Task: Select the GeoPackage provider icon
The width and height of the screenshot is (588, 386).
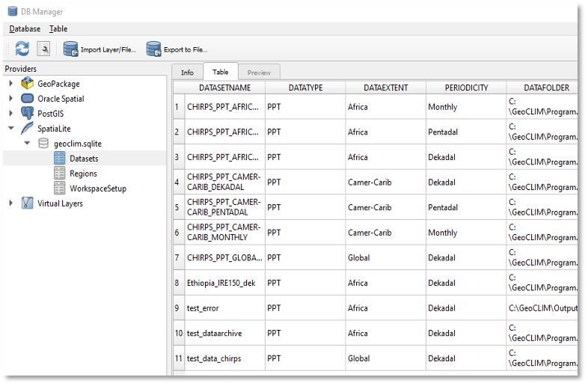Action: coord(28,84)
